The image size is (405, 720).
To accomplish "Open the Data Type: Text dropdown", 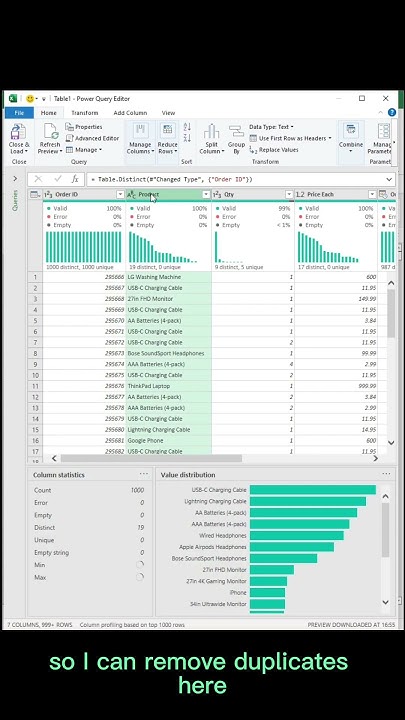I will 271,127.
